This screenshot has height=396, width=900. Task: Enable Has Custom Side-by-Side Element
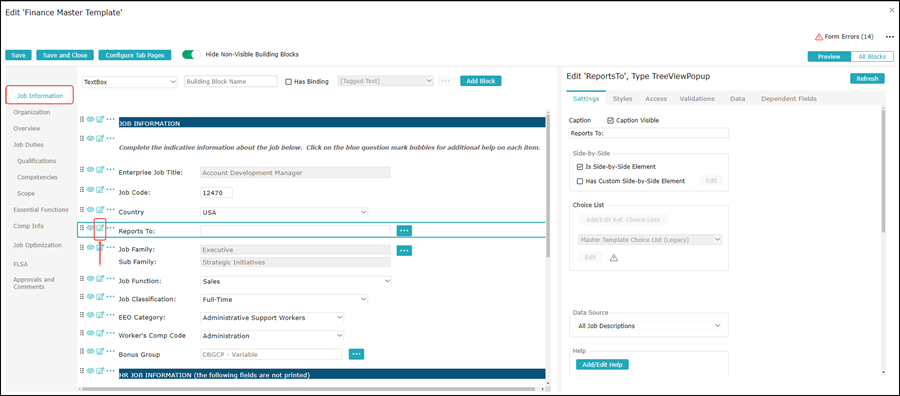click(580, 181)
